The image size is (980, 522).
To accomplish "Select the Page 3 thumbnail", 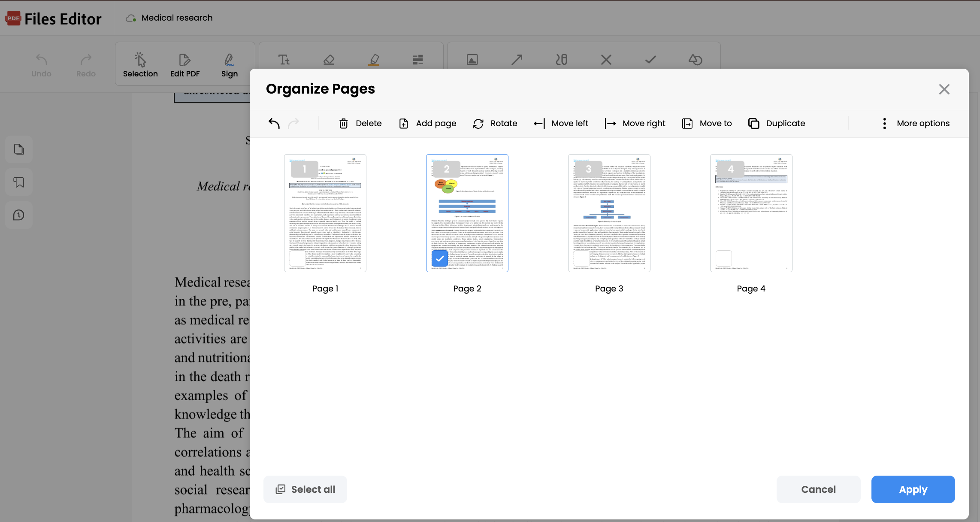I will coord(609,213).
